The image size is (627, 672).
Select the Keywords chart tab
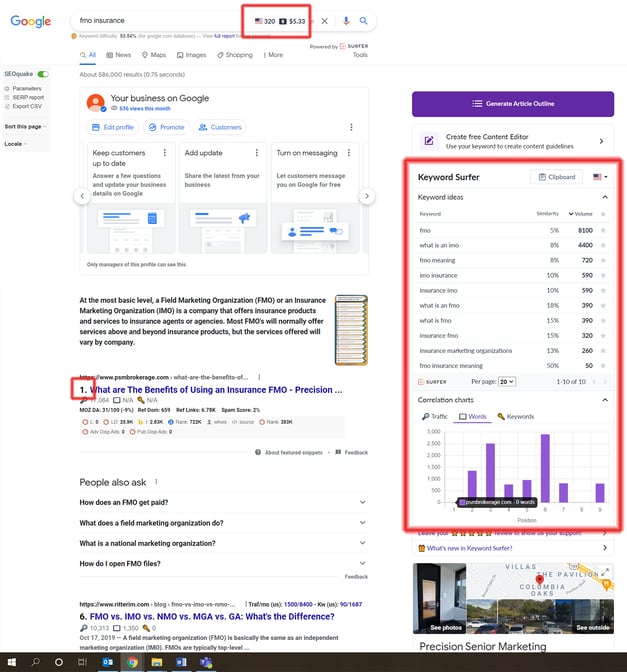pyautogui.click(x=516, y=417)
